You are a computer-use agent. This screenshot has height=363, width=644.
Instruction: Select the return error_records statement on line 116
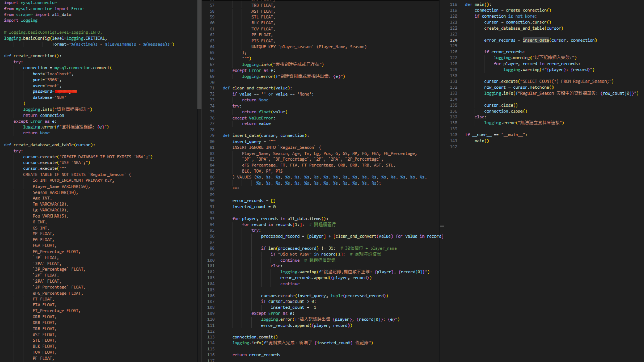256,355
